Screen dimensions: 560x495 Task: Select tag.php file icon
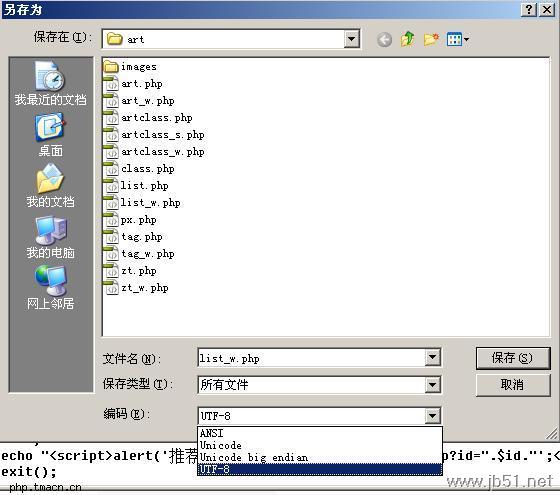pyautogui.click(x=111, y=237)
